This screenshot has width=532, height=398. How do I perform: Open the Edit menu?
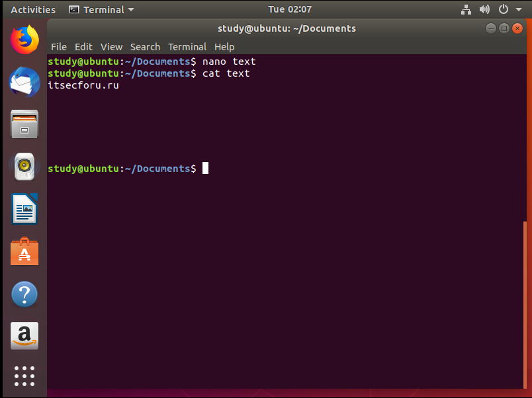[x=83, y=47]
